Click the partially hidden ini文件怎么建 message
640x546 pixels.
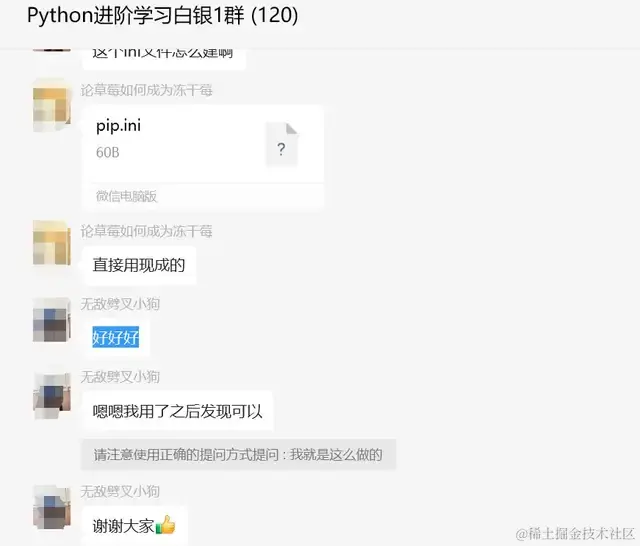coord(164,57)
